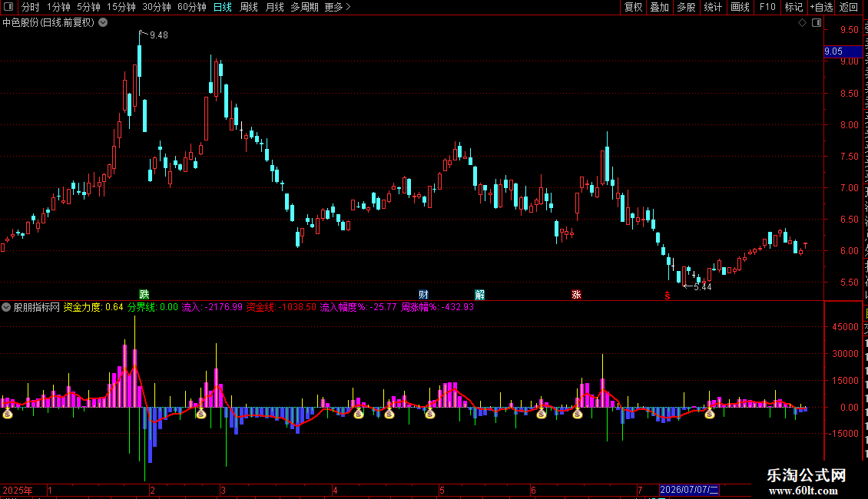Click the 股朋指标网 indicator name
The width and height of the screenshot is (868, 499).
37,307
